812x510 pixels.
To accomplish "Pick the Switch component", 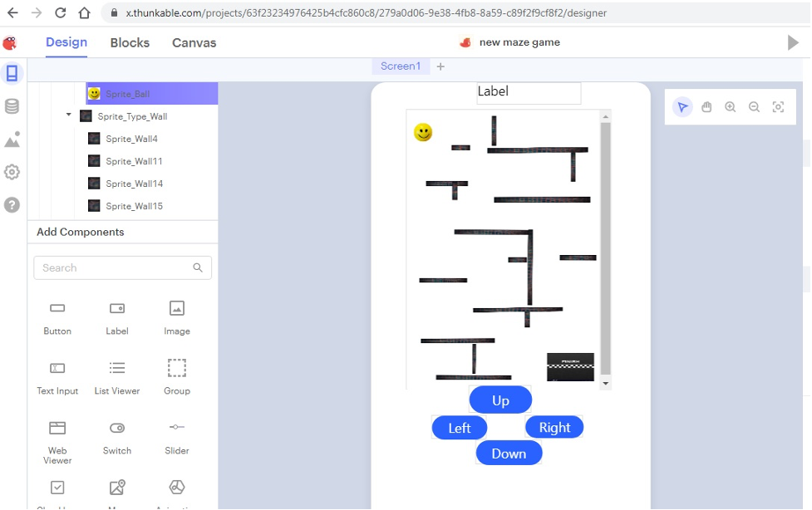I will 117,438.
